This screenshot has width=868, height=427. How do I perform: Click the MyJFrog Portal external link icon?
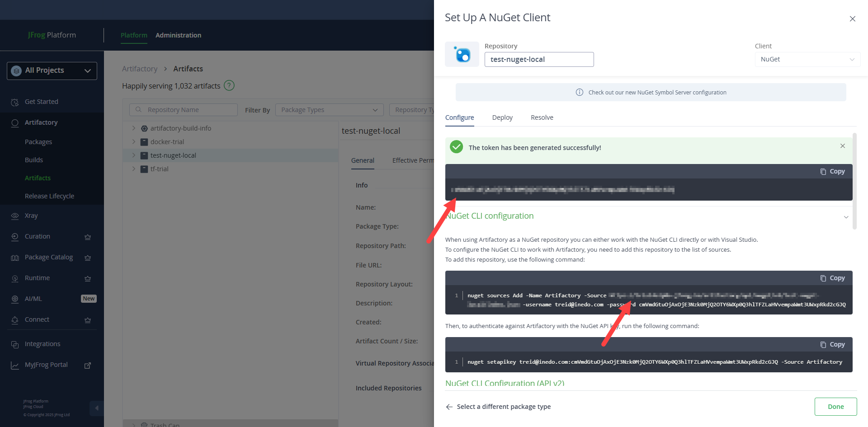88,365
